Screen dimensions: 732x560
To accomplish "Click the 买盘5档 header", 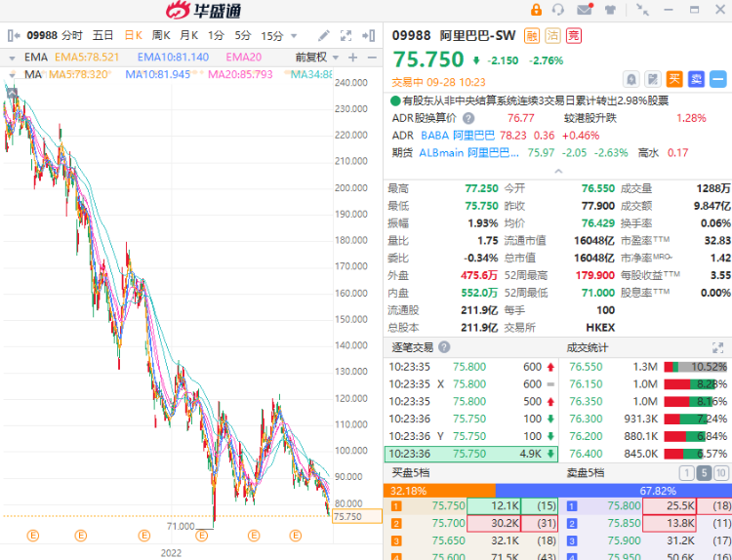I will tap(410, 473).
